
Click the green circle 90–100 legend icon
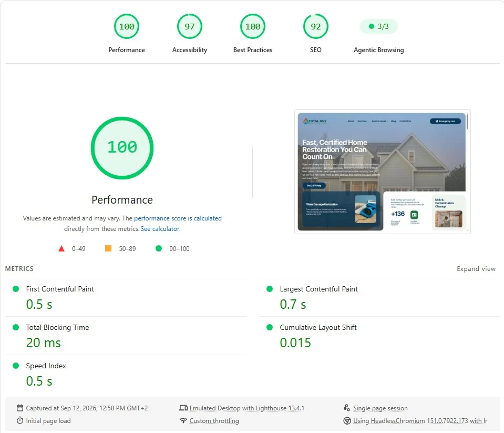[x=159, y=248]
